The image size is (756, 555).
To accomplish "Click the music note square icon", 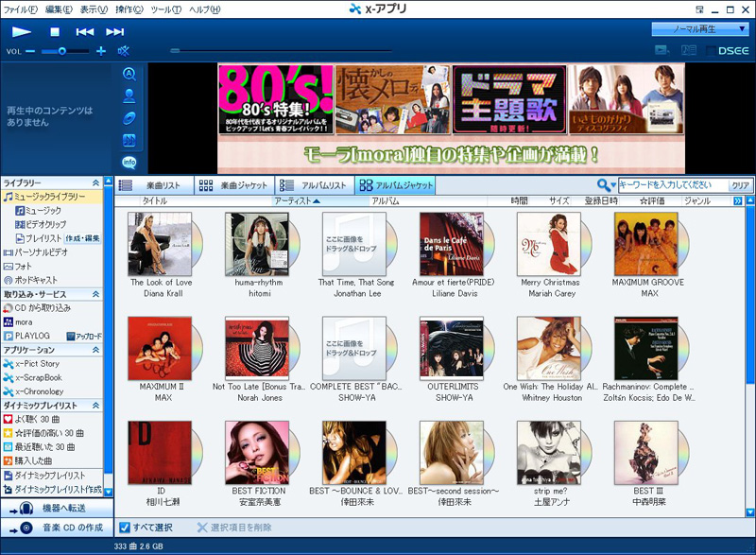I will coord(129,140).
